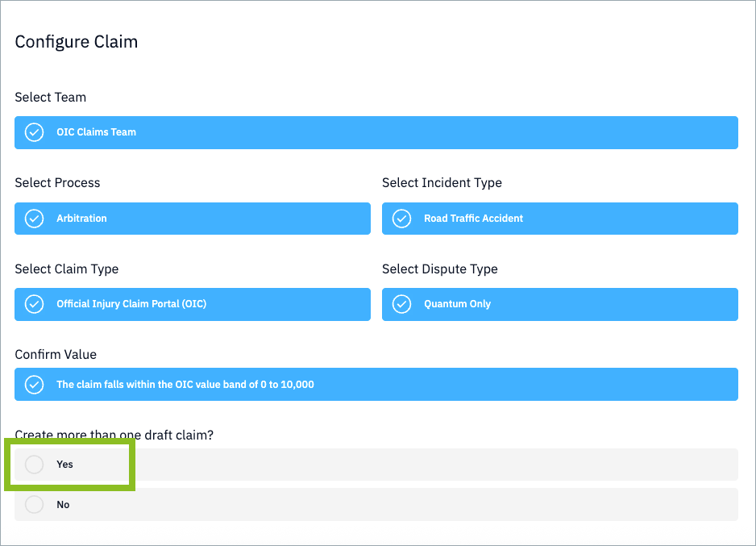The width and height of the screenshot is (756, 546).
Task: Click the checkmark icon on Road Traffic Accident
Action: click(401, 219)
